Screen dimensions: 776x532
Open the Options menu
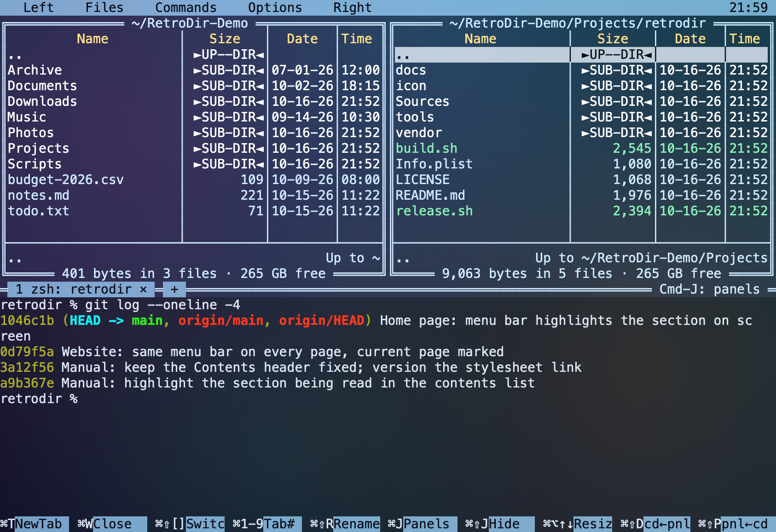pyautogui.click(x=275, y=7)
